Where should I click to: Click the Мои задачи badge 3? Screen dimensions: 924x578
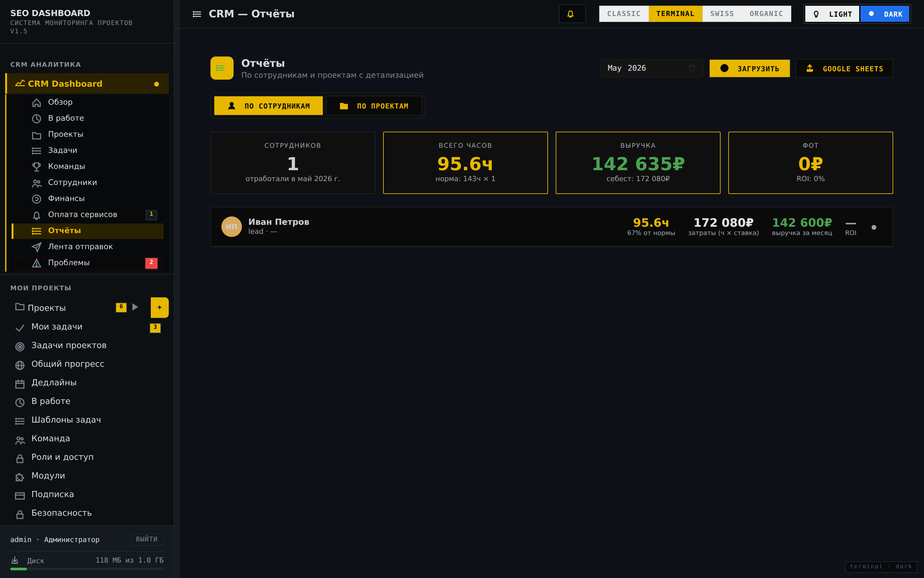pyautogui.click(x=155, y=328)
